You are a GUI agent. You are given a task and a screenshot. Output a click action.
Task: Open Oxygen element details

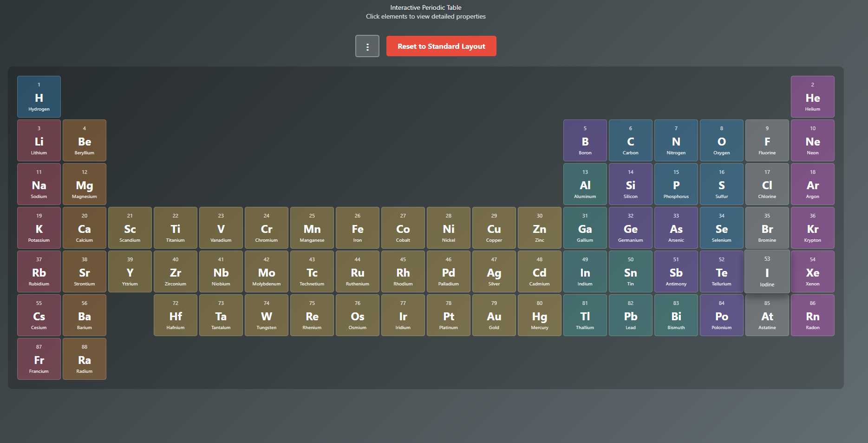722,140
